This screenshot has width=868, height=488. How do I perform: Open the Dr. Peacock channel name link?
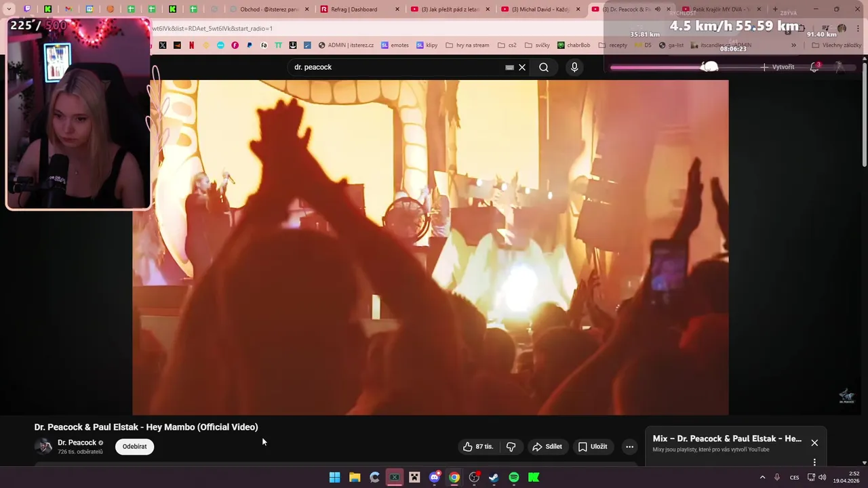tap(77, 443)
